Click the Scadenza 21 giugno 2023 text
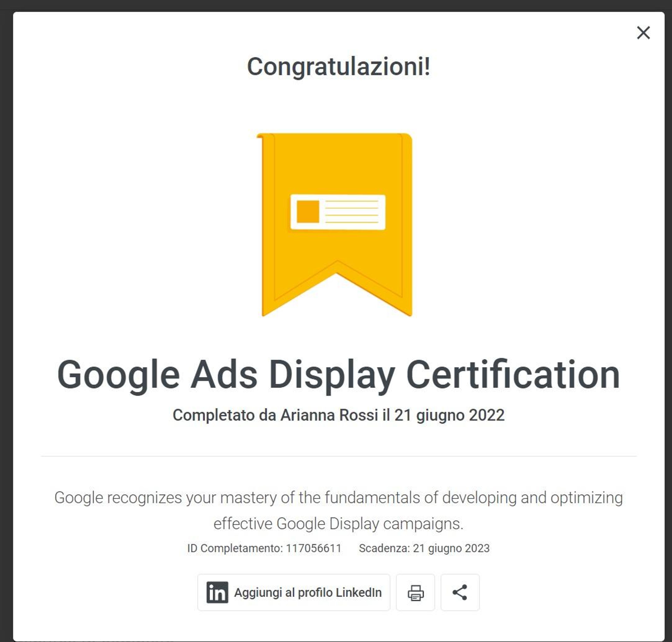Screen dimensions: 672x642 point(424,548)
